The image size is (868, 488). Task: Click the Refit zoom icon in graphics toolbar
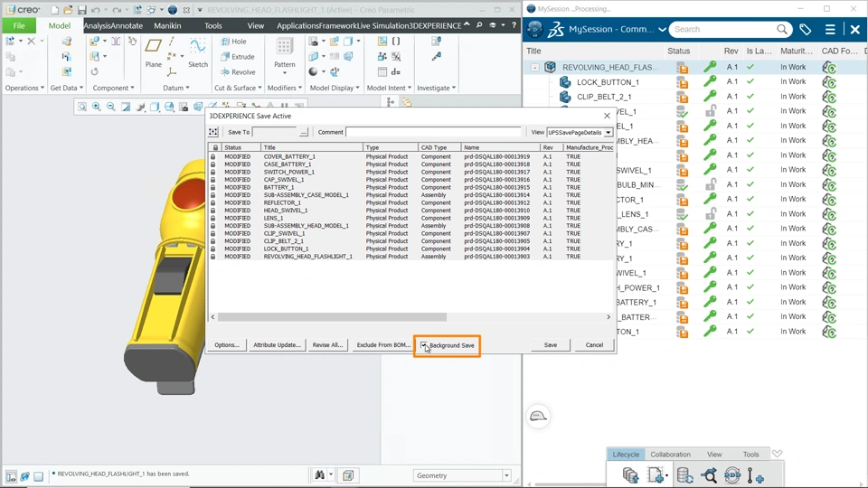click(x=82, y=107)
